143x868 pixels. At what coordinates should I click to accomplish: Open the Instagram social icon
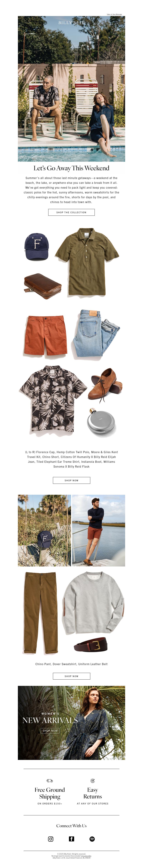click(51, 839)
